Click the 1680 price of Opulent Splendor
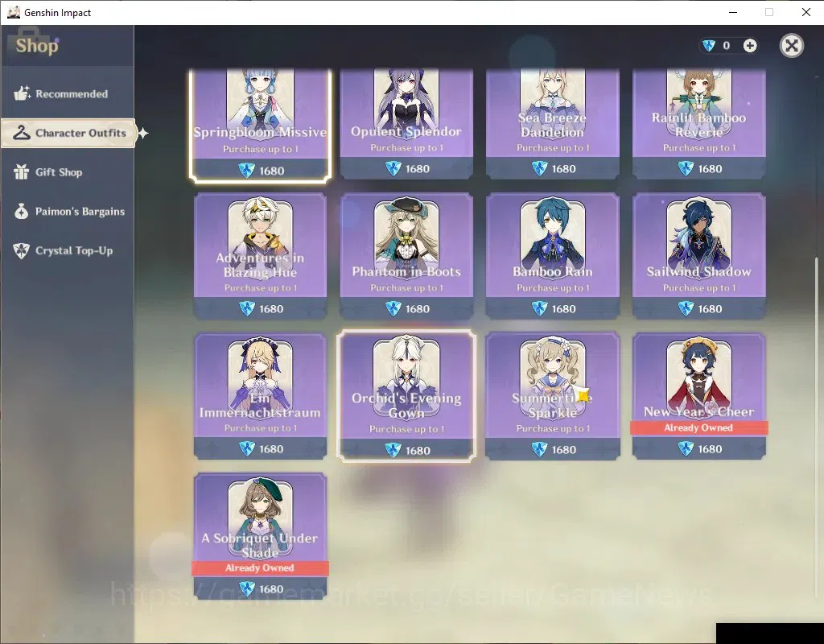This screenshot has width=824, height=644. pyautogui.click(x=418, y=169)
